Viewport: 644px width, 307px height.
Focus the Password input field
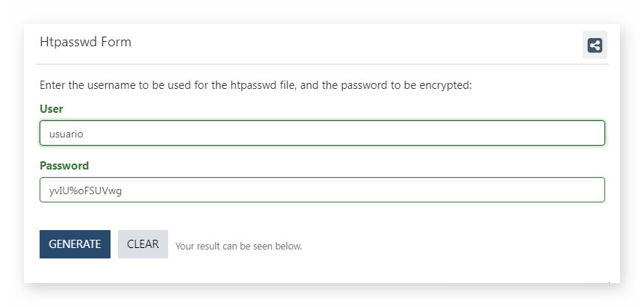click(x=322, y=190)
